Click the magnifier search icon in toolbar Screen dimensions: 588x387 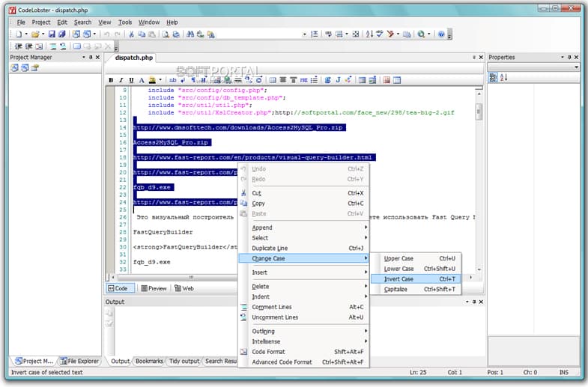[x=421, y=34]
